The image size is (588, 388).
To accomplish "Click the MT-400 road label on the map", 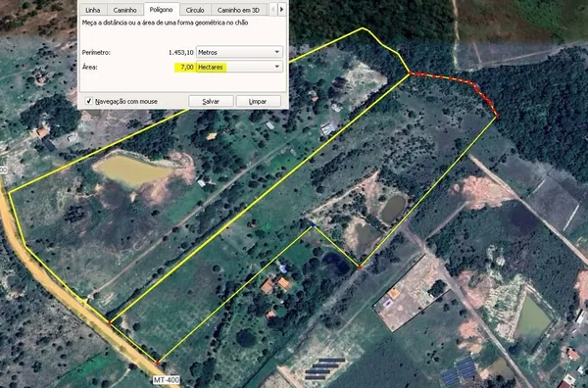I will coord(167,380).
